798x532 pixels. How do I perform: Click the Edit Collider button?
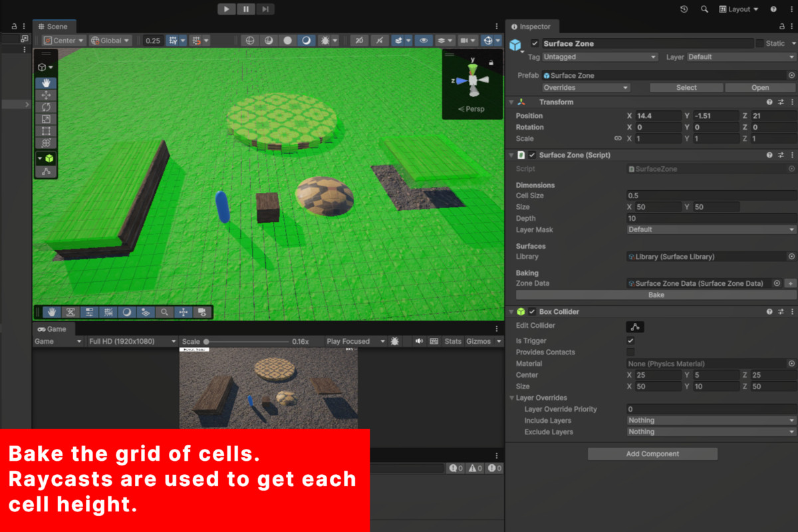[635, 327]
